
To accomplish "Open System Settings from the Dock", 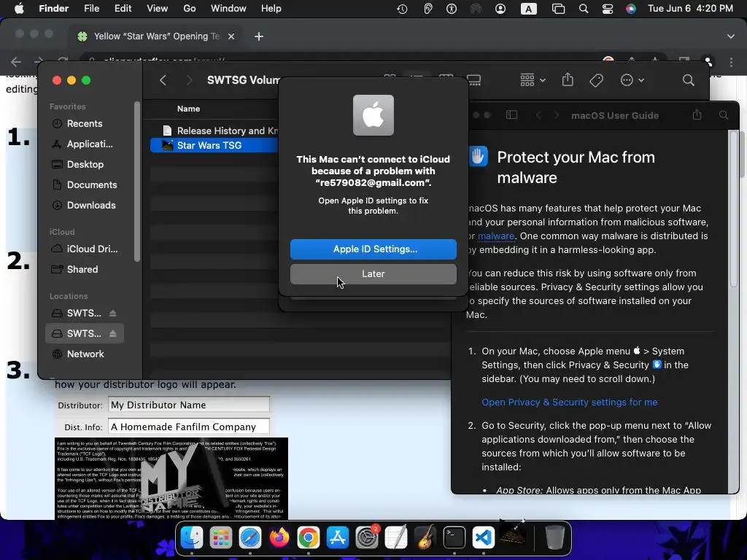I will click(x=367, y=537).
